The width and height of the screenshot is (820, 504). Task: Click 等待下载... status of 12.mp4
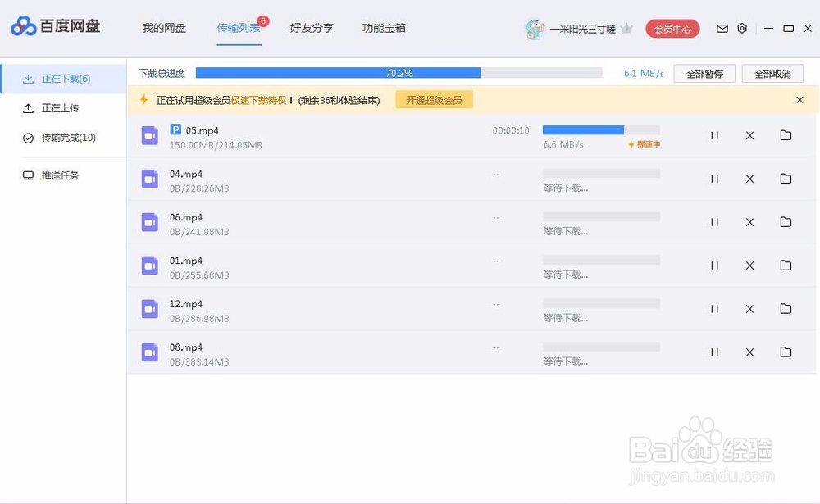tap(565, 318)
